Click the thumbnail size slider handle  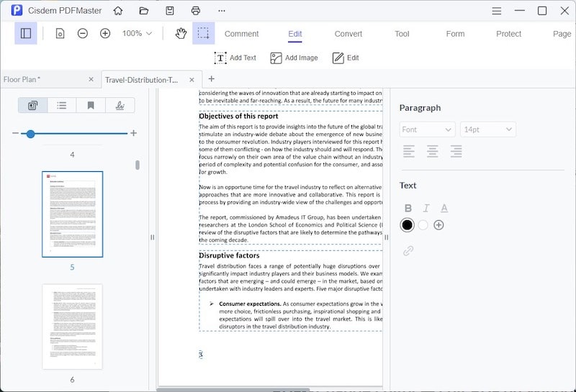coord(30,134)
